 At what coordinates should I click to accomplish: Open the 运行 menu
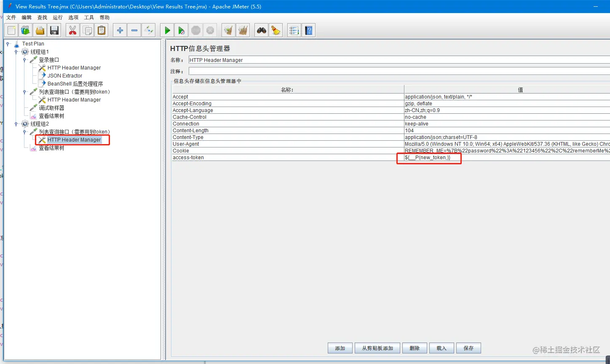(x=58, y=18)
